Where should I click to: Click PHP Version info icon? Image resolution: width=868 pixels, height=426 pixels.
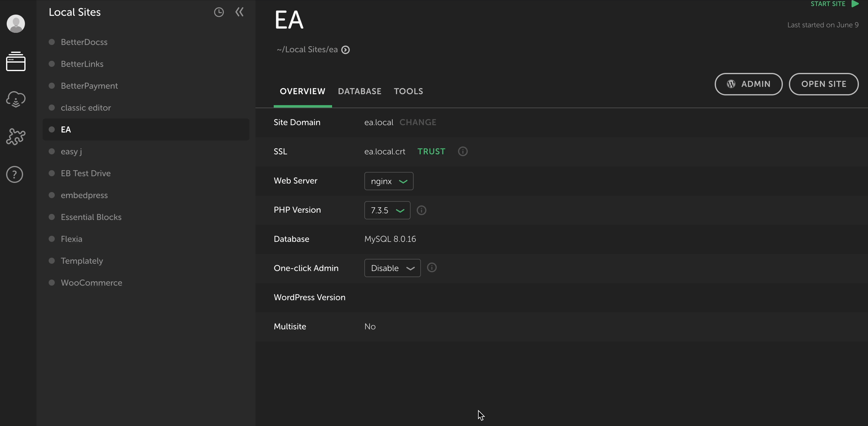[421, 210]
